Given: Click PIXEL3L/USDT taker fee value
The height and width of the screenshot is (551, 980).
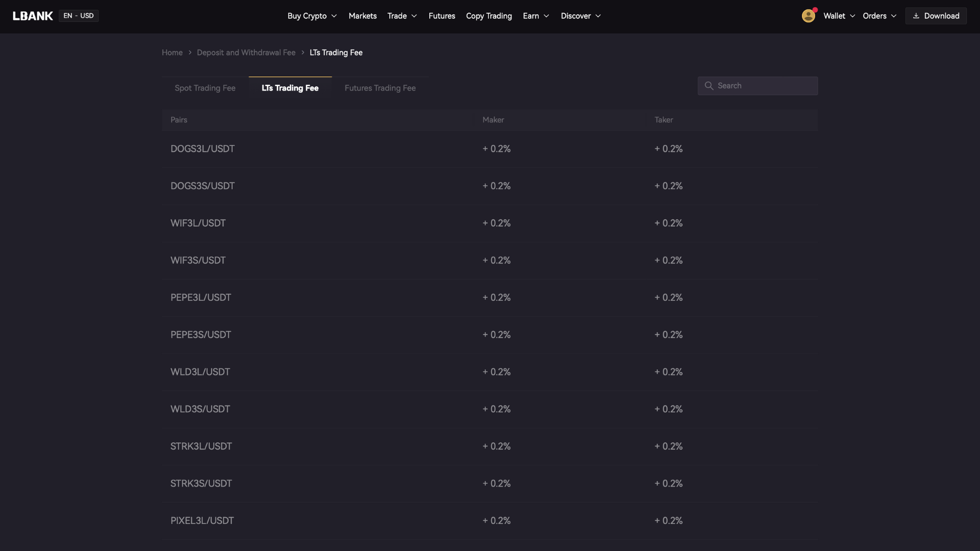Looking at the screenshot, I should pos(669,521).
